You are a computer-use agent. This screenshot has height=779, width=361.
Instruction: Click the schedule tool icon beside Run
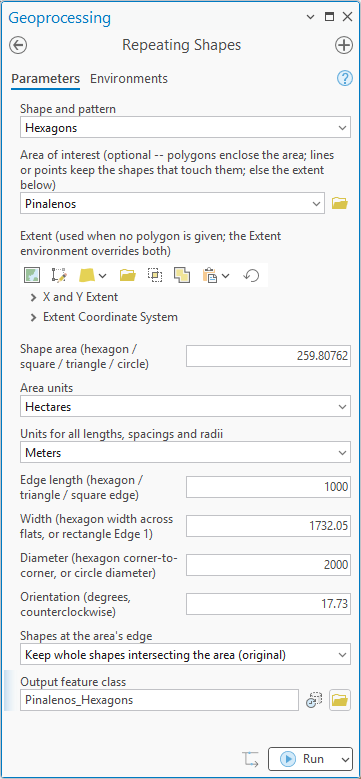click(x=251, y=759)
